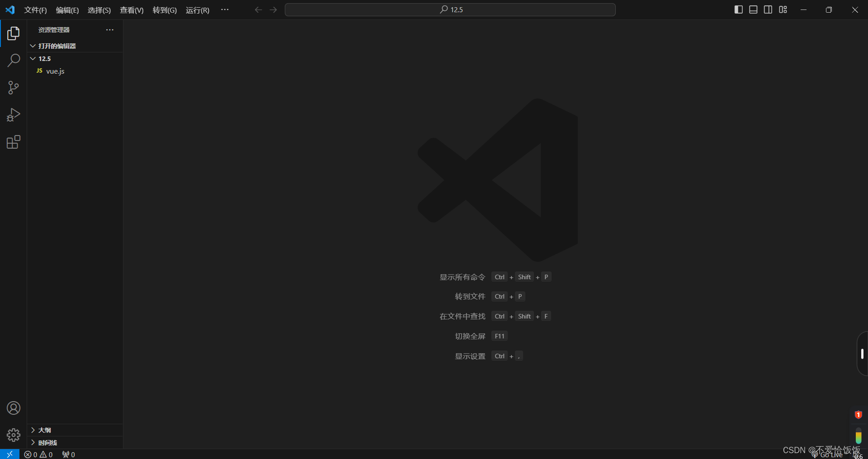Open the Source Control view
This screenshot has width=868, height=459.
14,88
